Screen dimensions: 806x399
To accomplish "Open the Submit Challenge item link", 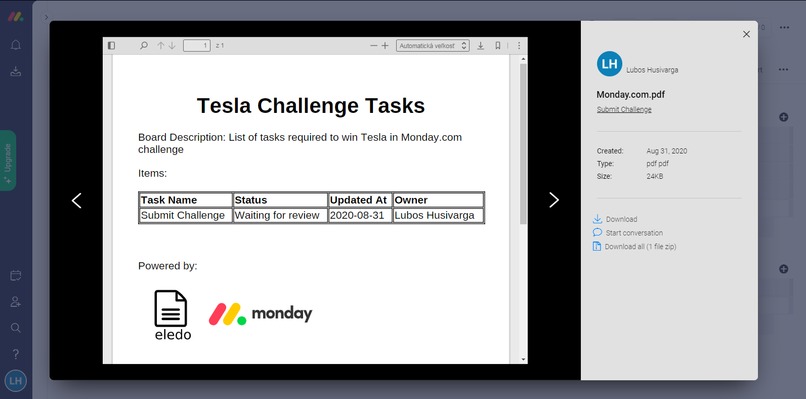I will [624, 110].
